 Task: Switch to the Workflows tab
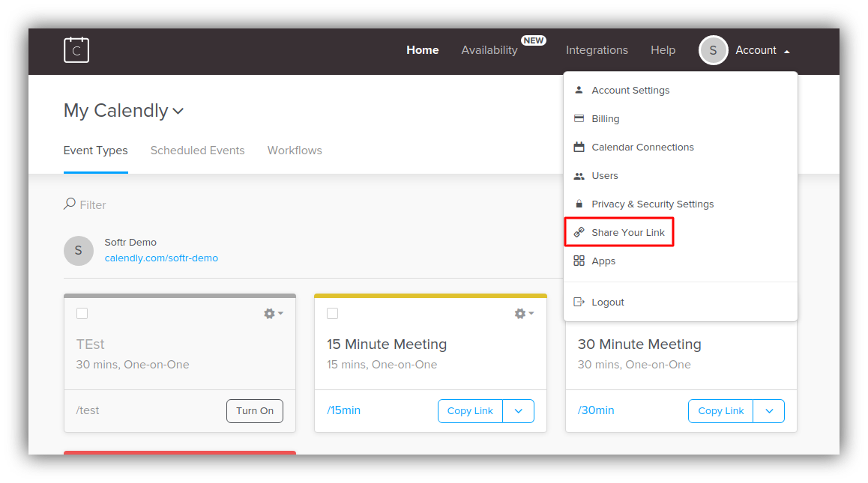coord(295,151)
